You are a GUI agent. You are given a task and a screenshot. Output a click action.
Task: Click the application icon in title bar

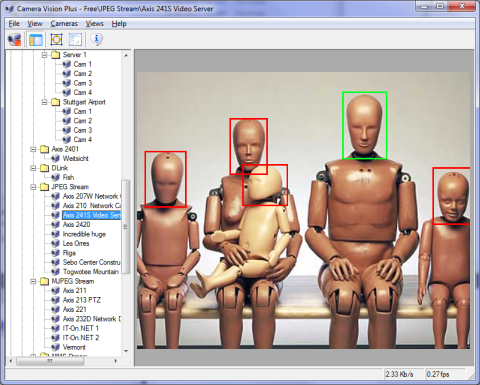pos(10,9)
